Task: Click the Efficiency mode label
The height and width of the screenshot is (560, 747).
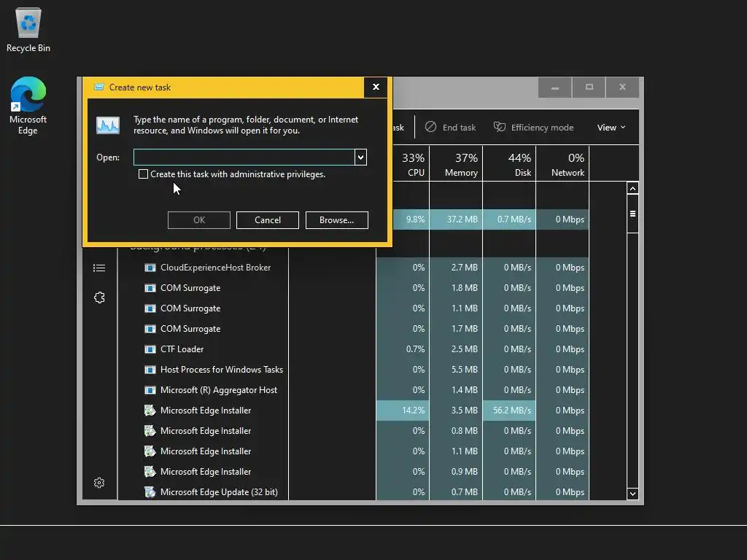Action: pos(542,127)
